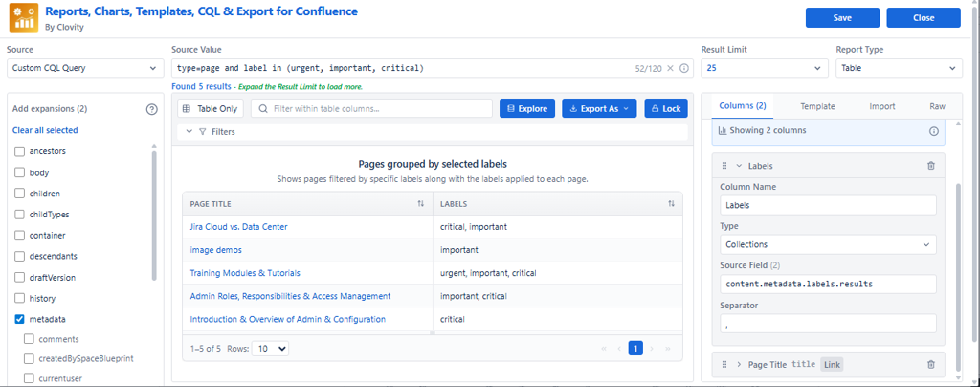
Task: Check the createdBySpaceBlueprint sub-expansion
Action: coord(29,359)
